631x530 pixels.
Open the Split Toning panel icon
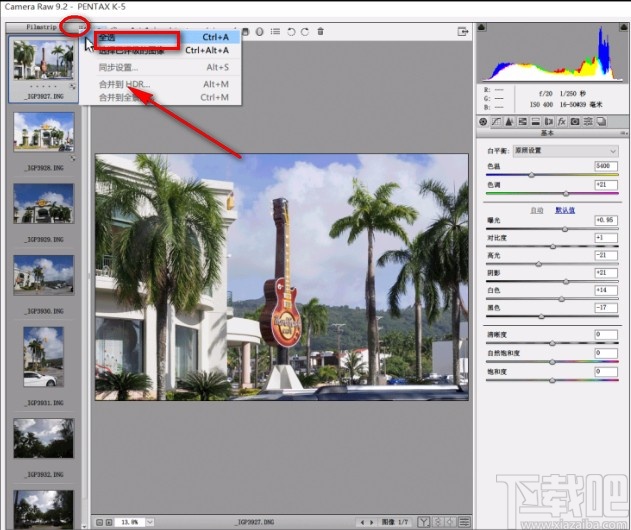(x=536, y=122)
